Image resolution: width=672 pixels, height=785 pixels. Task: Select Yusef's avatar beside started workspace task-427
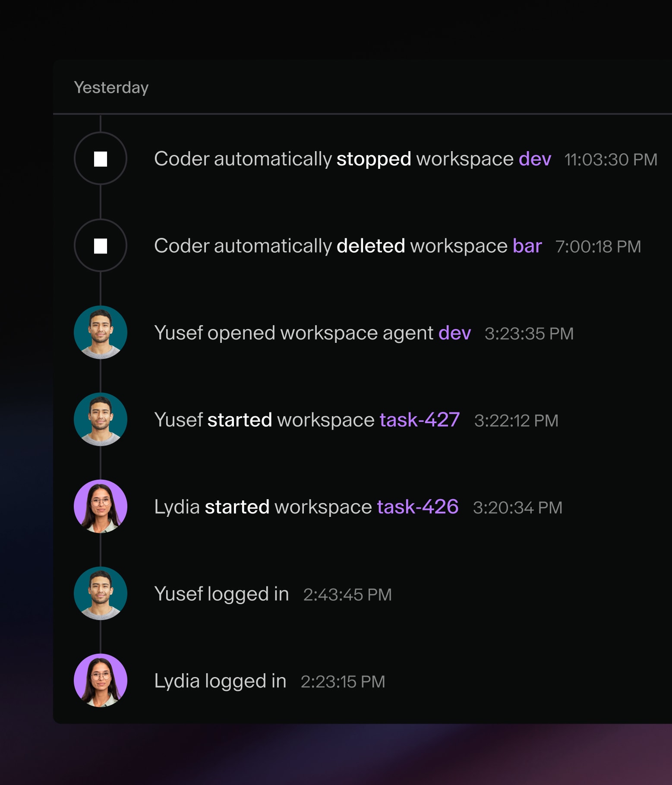tap(101, 419)
